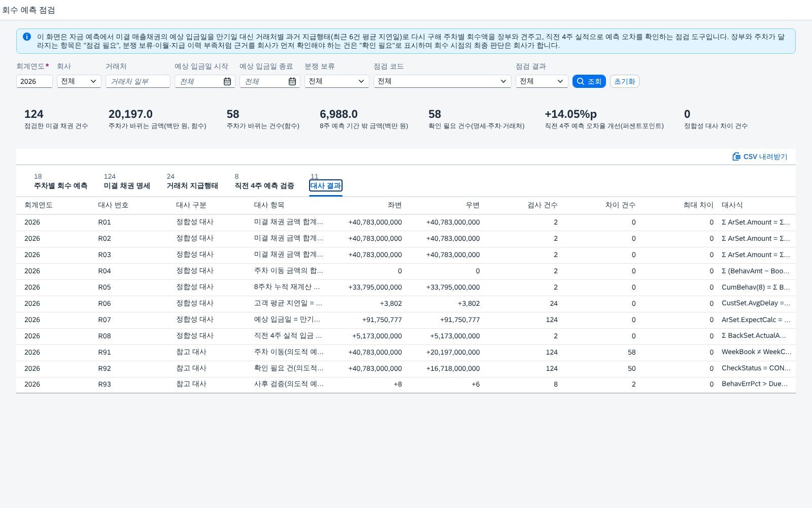Click the +16,718,000,000 우변 value

(453, 368)
